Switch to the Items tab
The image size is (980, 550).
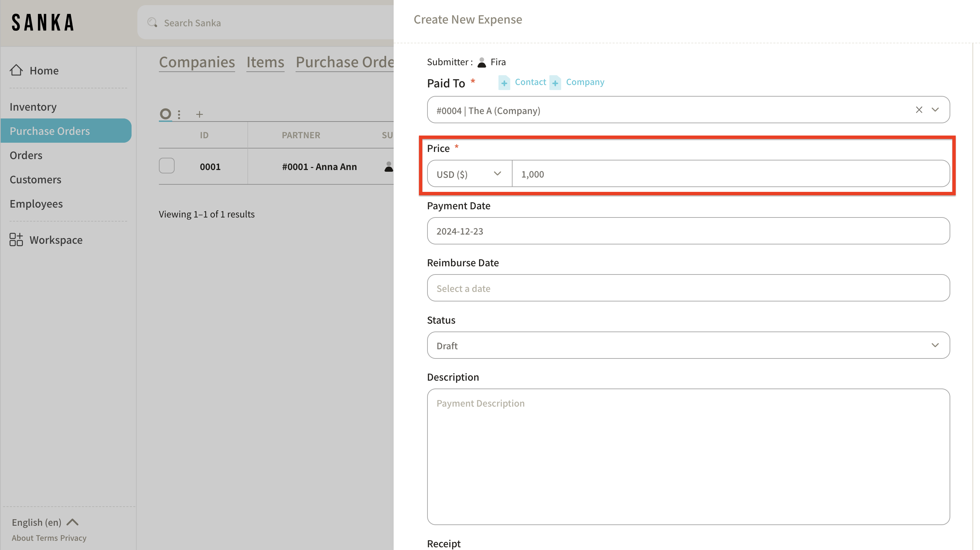(265, 62)
